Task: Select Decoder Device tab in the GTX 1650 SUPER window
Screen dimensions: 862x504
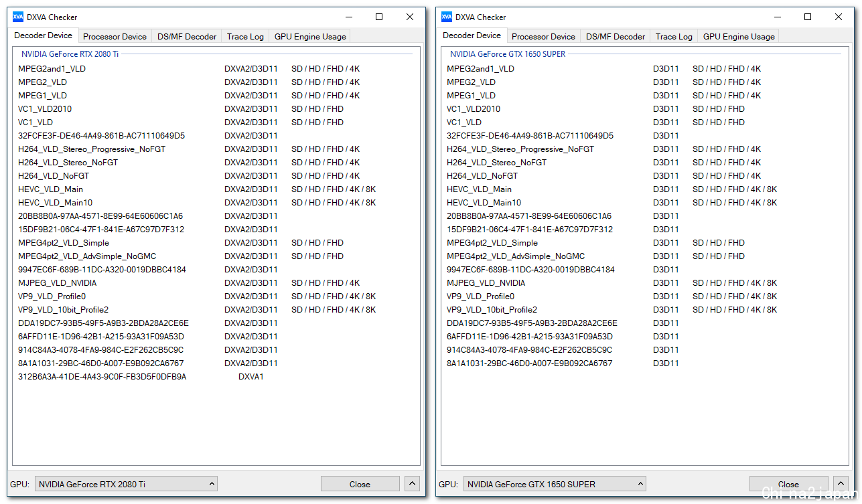Action: 472,35
